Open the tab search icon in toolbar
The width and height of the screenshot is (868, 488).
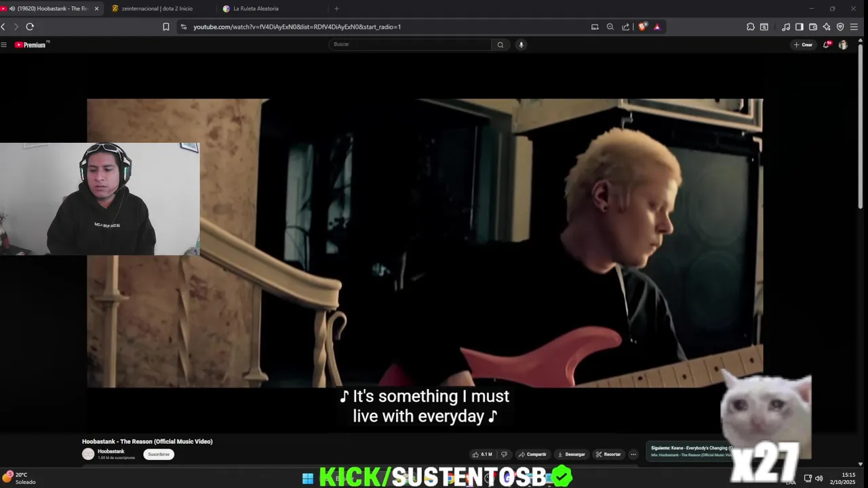[764, 26]
